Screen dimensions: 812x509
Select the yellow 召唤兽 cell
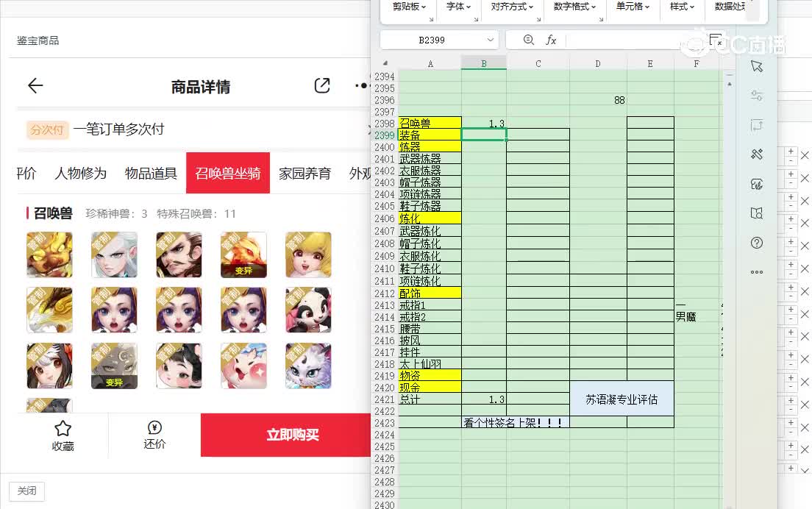click(430, 124)
